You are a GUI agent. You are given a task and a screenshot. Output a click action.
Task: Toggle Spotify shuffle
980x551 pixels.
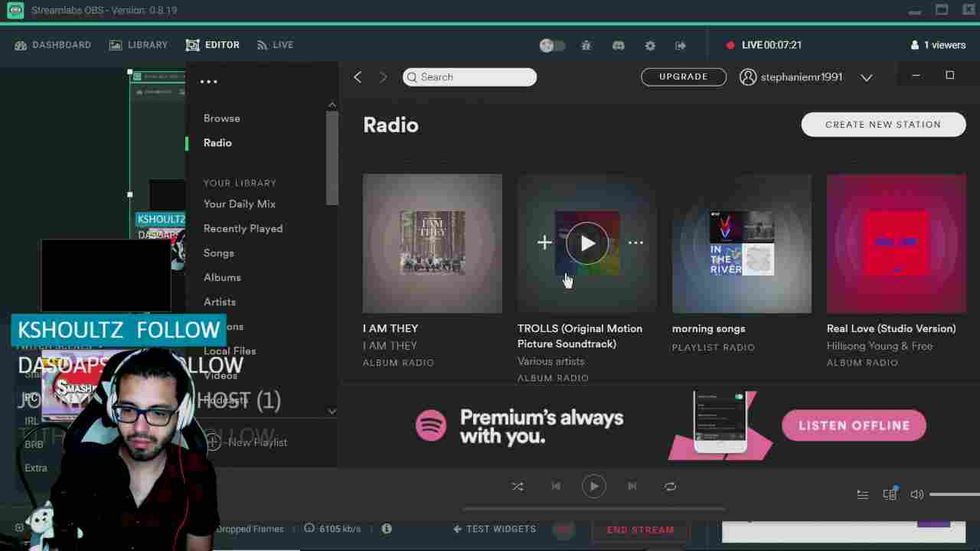click(x=518, y=486)
